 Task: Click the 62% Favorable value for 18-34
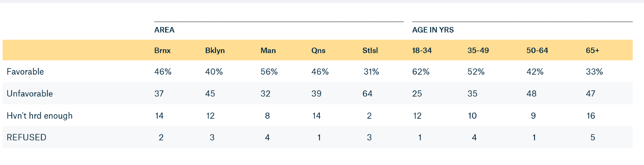click(x=421, y=71)
